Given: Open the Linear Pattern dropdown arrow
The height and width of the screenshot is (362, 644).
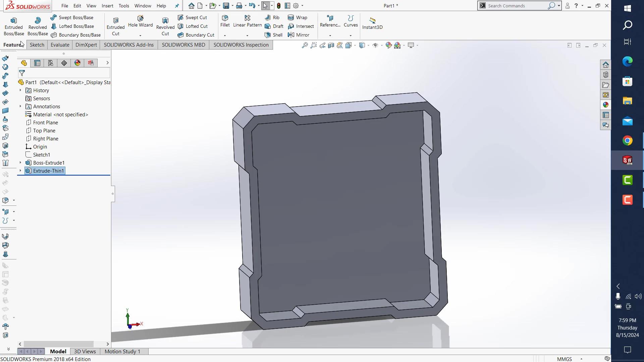Looking at the screenshot, I should pyautogui.click(x=247, y=36).
